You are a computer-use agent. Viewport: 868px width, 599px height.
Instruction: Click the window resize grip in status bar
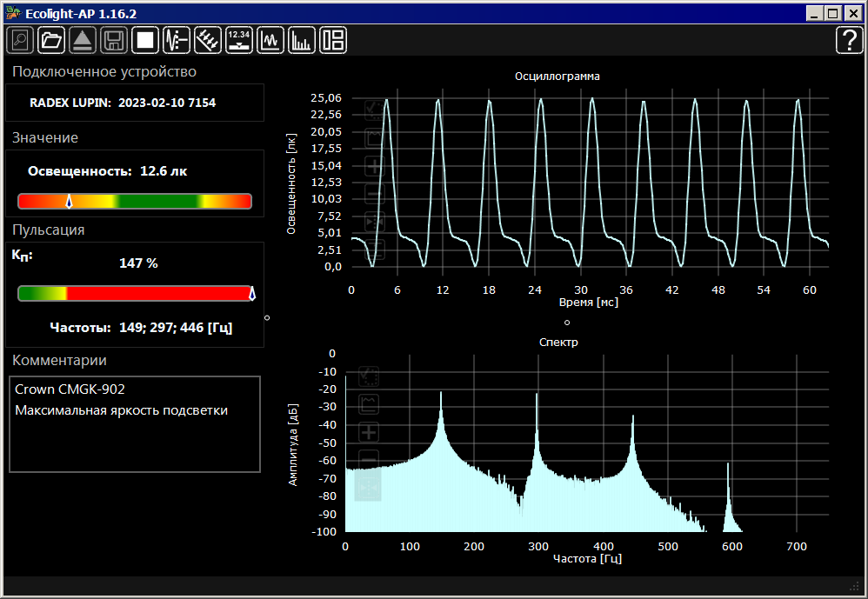(x=853, y=586)
